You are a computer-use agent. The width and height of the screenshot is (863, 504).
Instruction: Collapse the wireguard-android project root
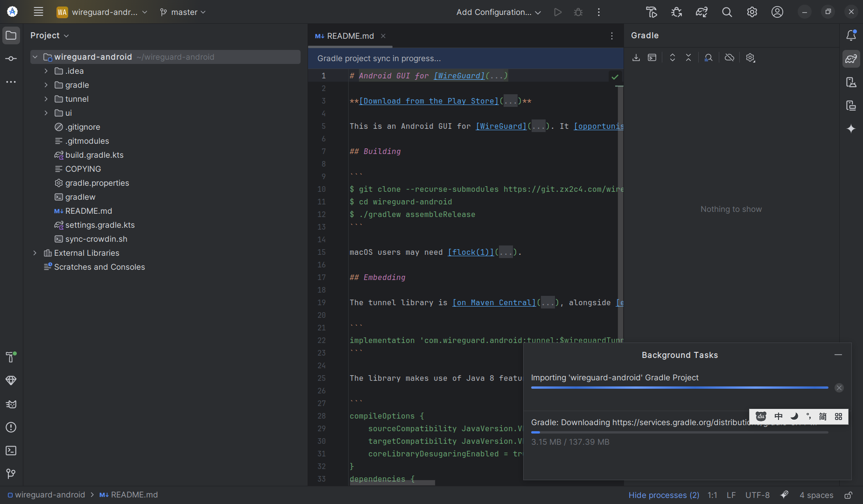pos(35,56)
